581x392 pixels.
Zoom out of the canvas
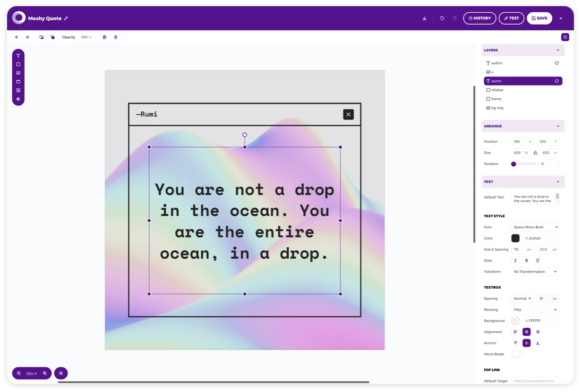(19, 374)
